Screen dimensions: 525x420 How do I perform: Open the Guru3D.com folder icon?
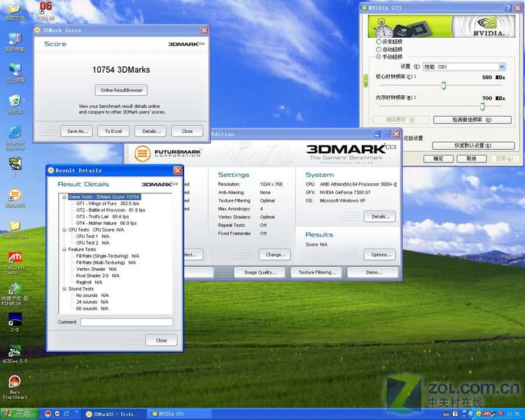tap(15, 229)
